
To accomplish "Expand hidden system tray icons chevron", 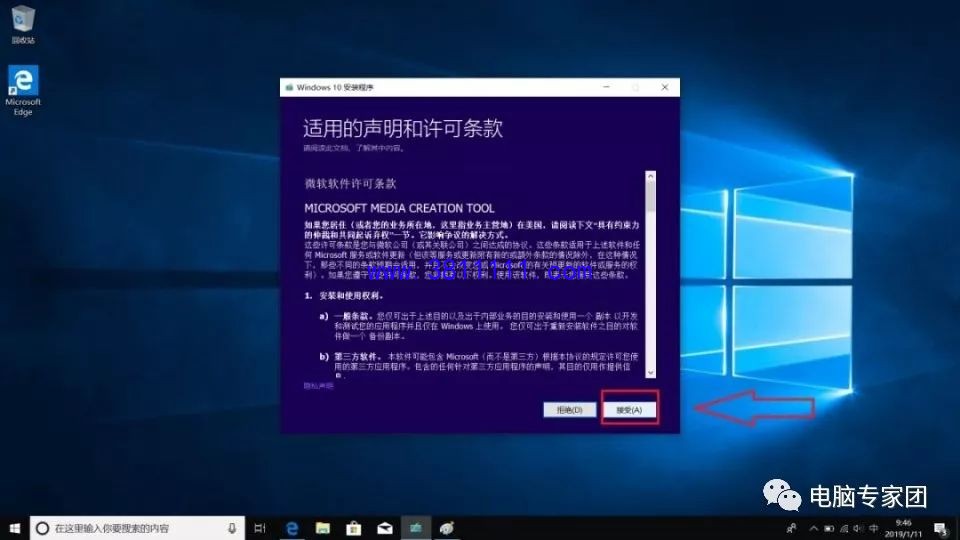I will coord(813,528).
